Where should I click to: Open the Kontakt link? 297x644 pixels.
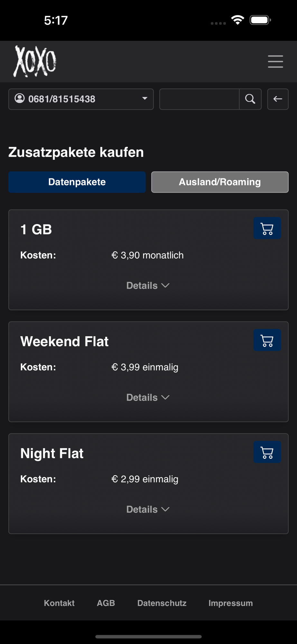(x=59, y=603)
